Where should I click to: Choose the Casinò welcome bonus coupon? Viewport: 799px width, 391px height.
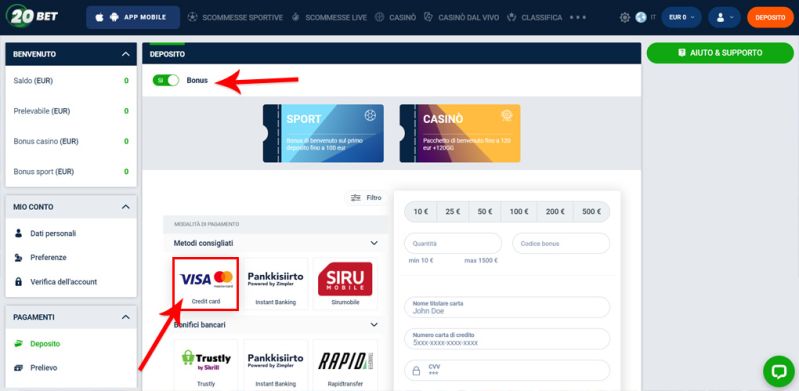[460, 133]
